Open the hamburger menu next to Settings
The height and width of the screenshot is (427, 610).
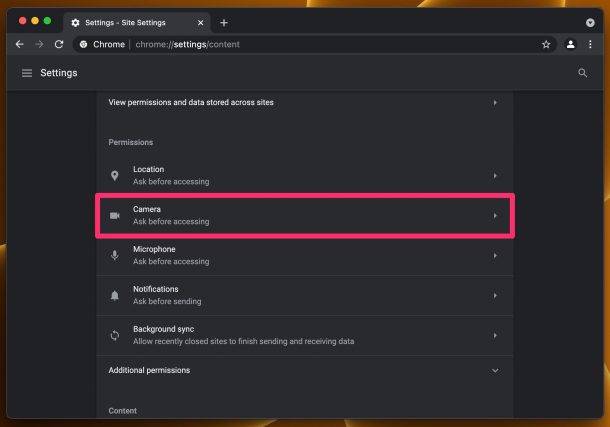pos(27,73)
